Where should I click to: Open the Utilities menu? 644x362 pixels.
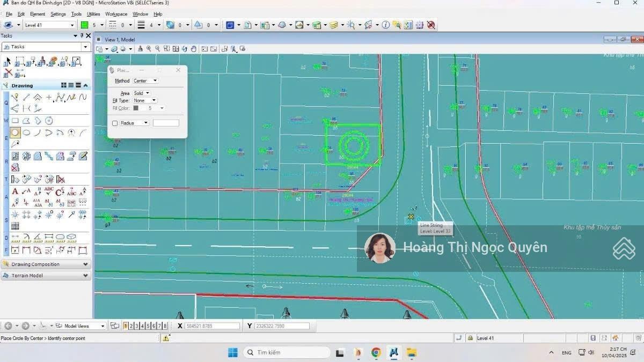(x=93, y=14)
